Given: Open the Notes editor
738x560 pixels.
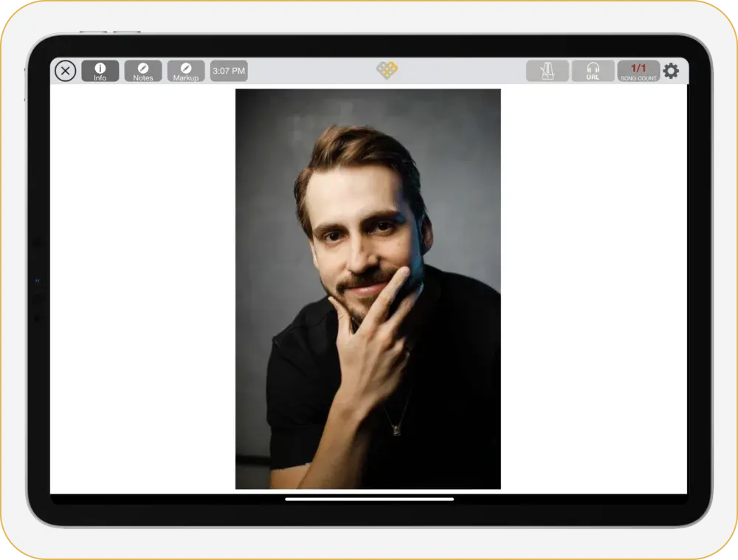Looking at the screenshot, I should (x=143, y=71).
